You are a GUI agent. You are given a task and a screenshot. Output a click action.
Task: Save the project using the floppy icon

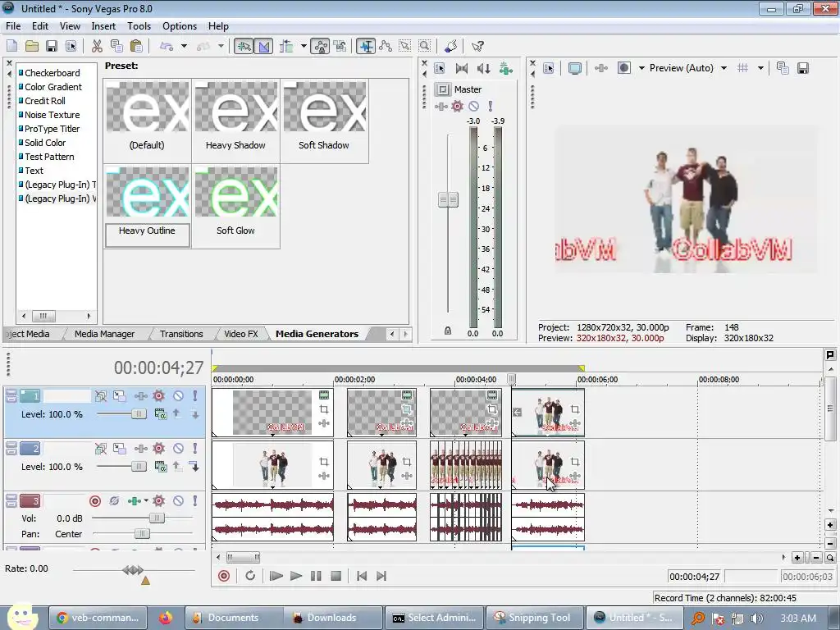pyautogui.click(x=52, y=46)
